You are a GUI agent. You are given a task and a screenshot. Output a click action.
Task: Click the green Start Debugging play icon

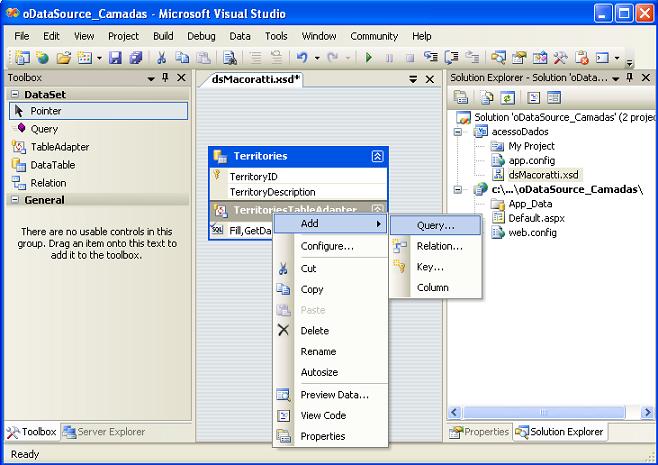(x=369, y=57)
